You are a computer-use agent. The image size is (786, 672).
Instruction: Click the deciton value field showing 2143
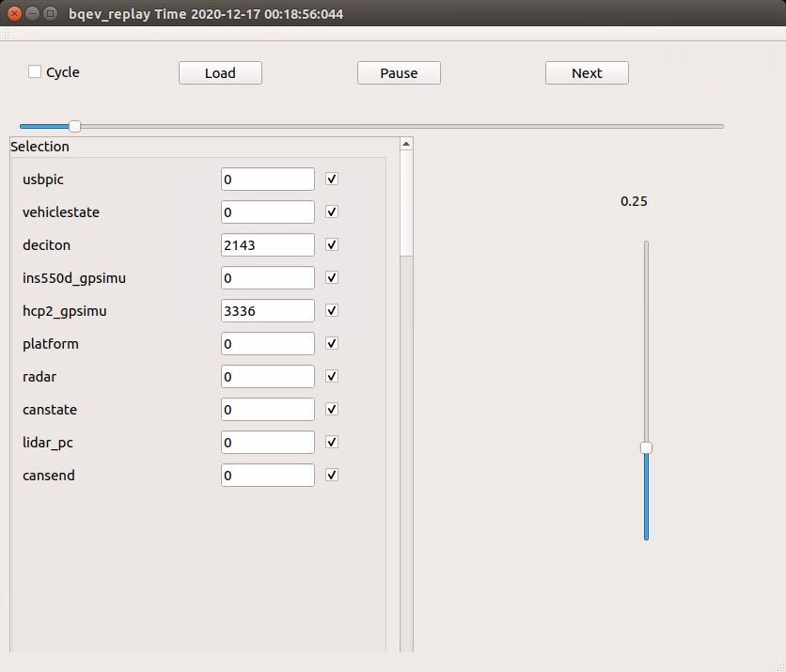tap(268, 245)
